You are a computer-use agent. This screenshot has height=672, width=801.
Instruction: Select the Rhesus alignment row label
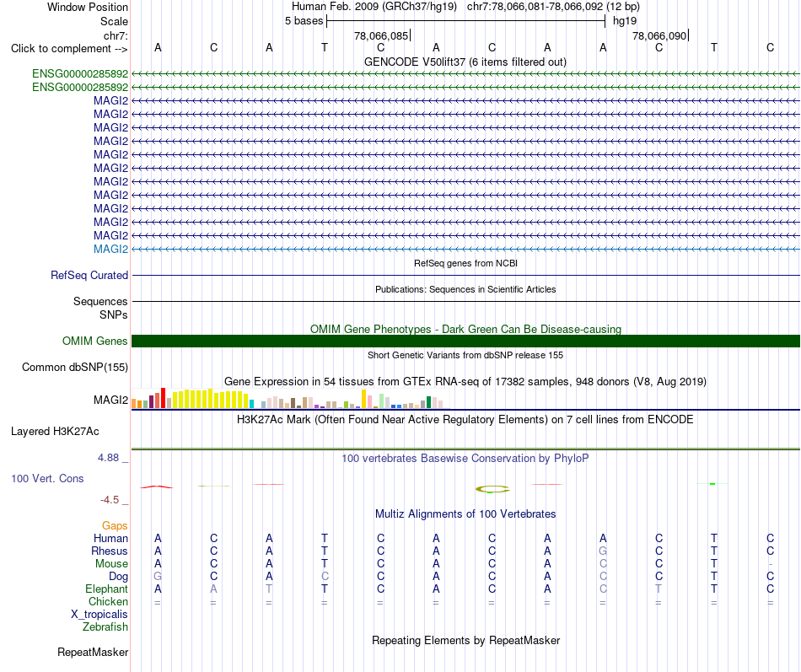pyautogui.click(x=110, y=551)
